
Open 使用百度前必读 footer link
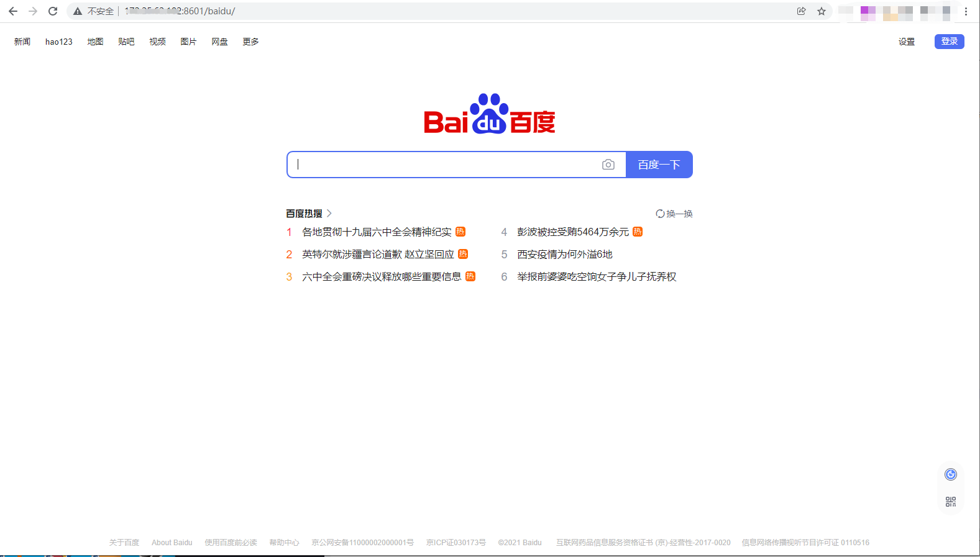click(x=231, y=543)
